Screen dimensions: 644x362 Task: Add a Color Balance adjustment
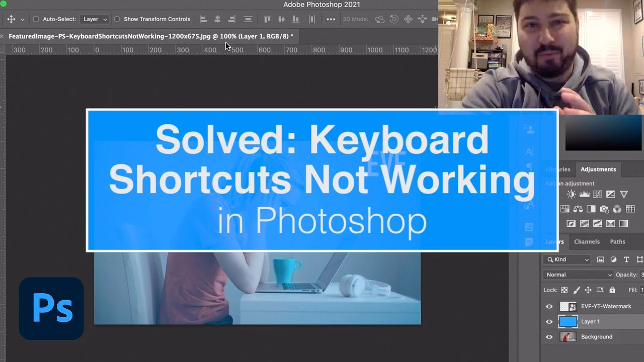pos(578,209)
